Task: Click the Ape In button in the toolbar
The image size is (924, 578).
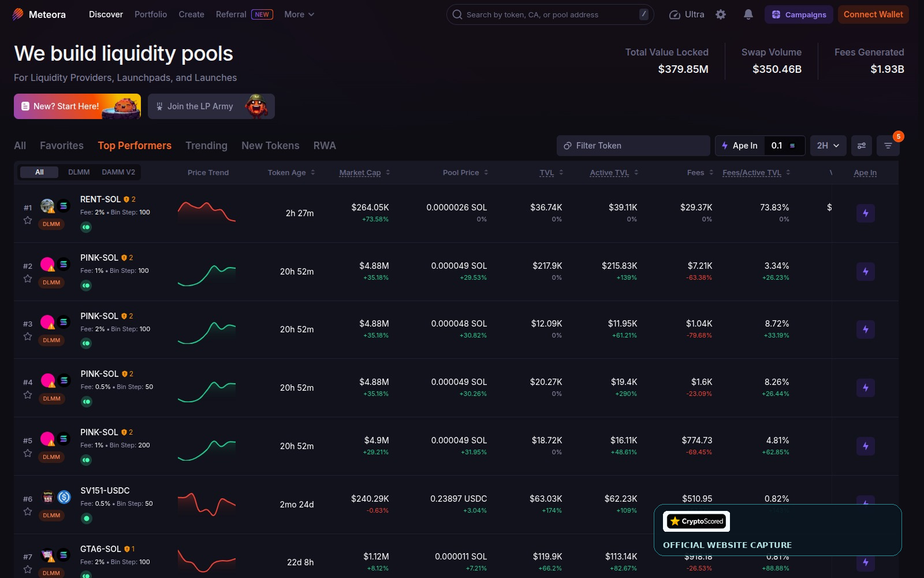Action: (x=740, y=146)
